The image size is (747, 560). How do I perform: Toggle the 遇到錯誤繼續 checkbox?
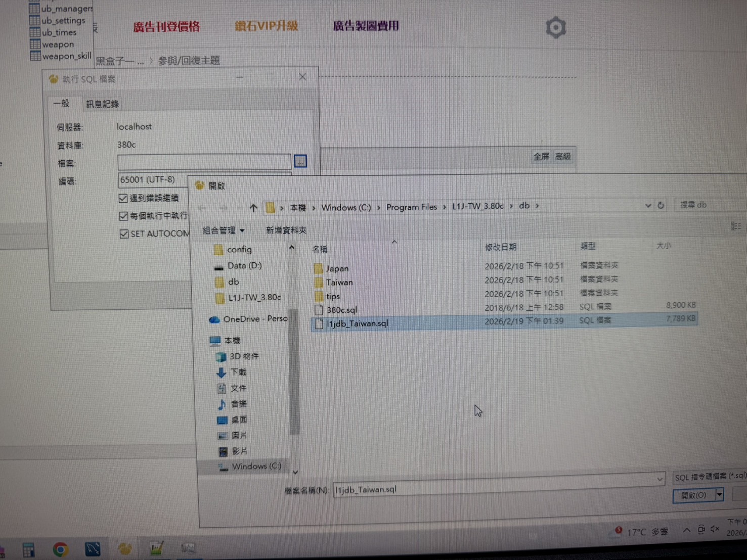pyautogui.click(x=123, y=198)
